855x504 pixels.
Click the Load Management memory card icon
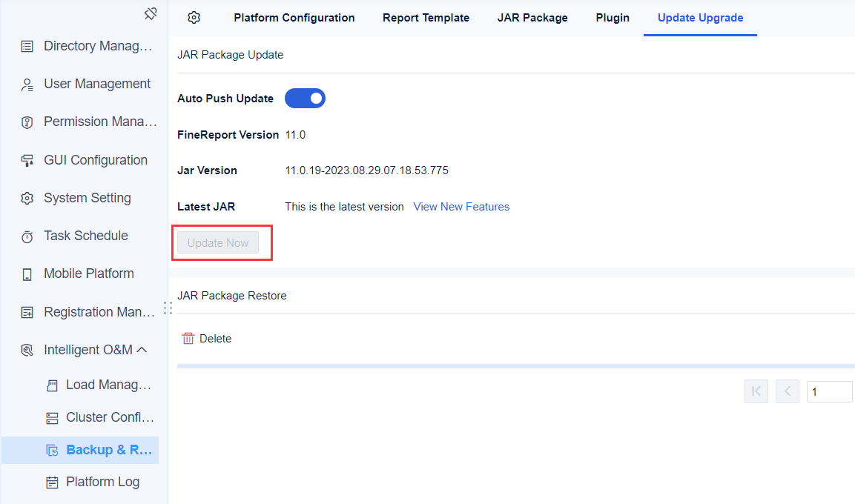(52, 385)
